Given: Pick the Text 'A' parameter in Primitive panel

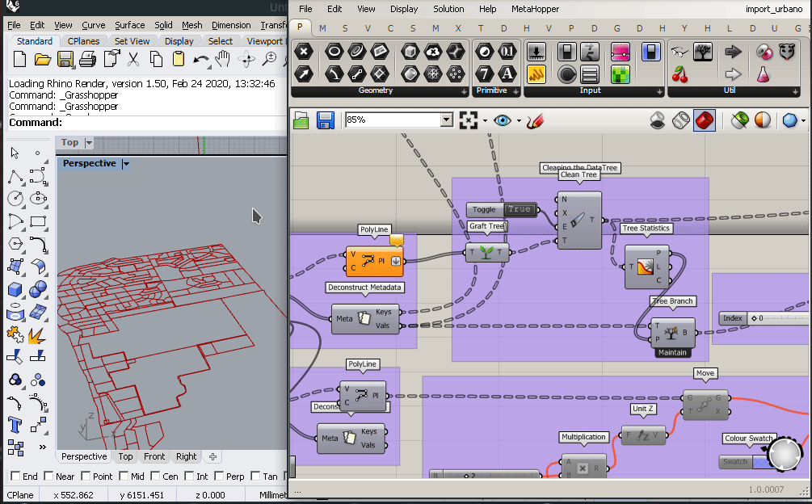Looking at the screenshot, I should (x=507, y=74).
